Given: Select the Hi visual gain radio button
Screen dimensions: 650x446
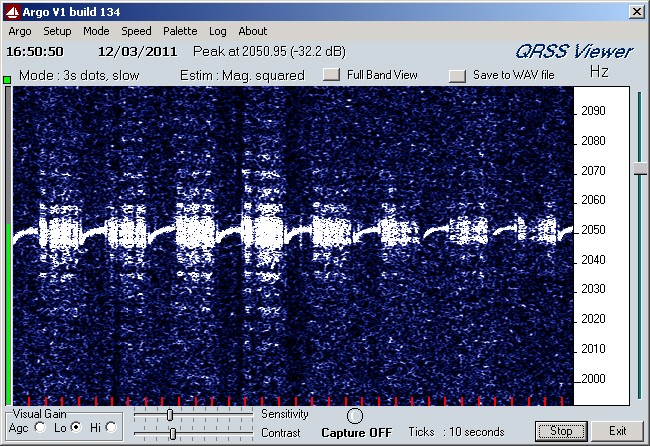Looking at the screenshot, I should pos(111,427).
